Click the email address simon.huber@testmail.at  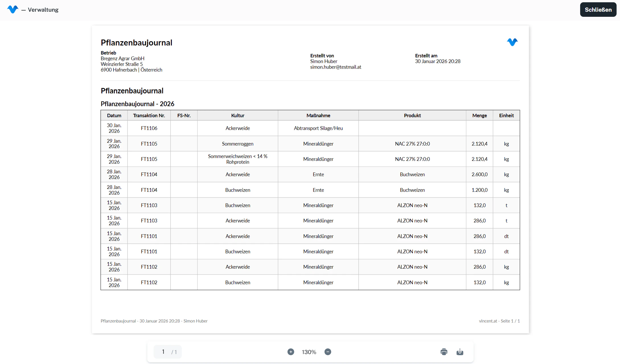tap(335, 67)
